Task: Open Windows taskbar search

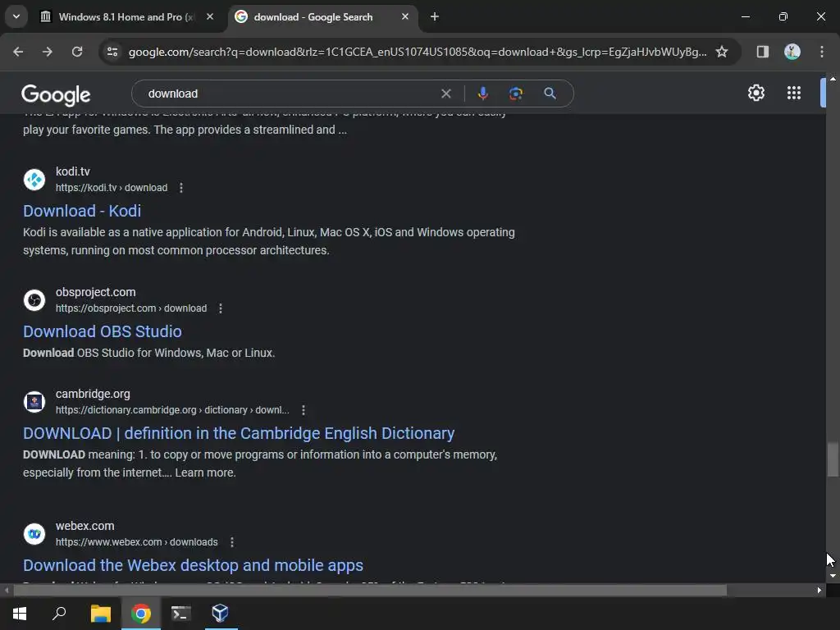Action: click(x=59, y=614)
